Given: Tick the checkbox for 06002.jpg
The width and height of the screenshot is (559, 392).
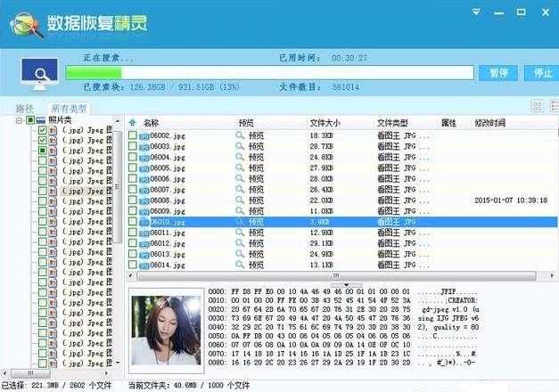Looking at the screenshot, I should tap(133, 135).
